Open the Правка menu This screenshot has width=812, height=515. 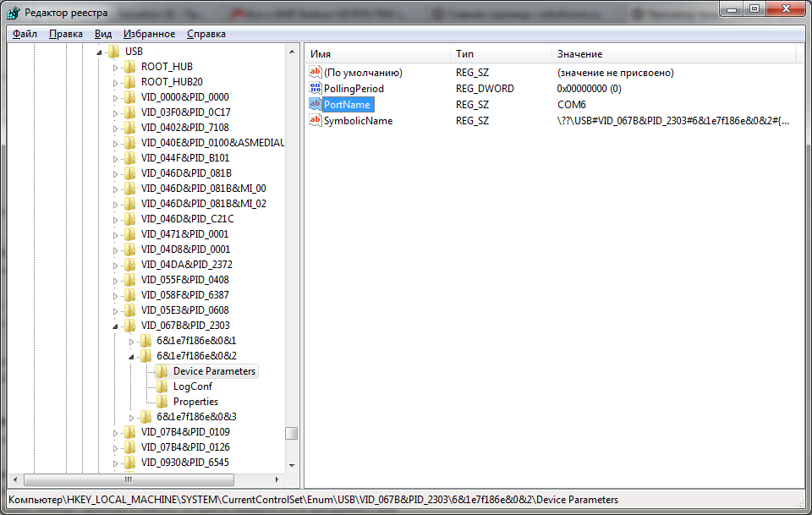coord(66,34)
